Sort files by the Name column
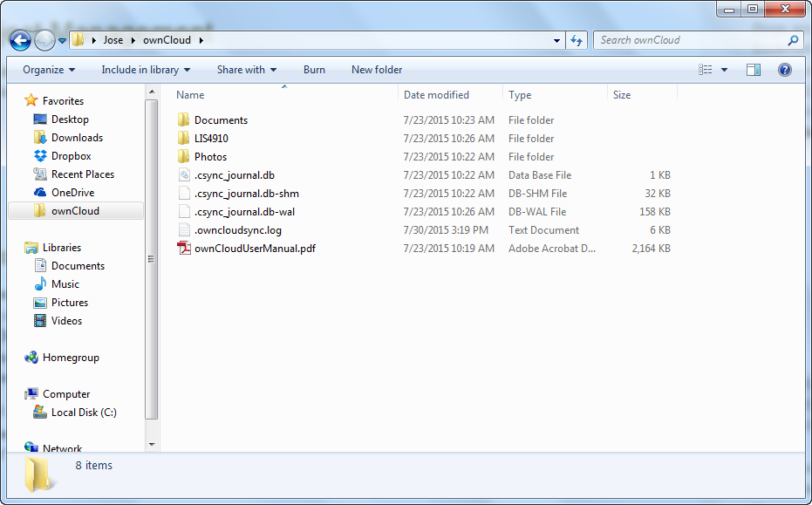The image size is (812, 505). [190, 95]
